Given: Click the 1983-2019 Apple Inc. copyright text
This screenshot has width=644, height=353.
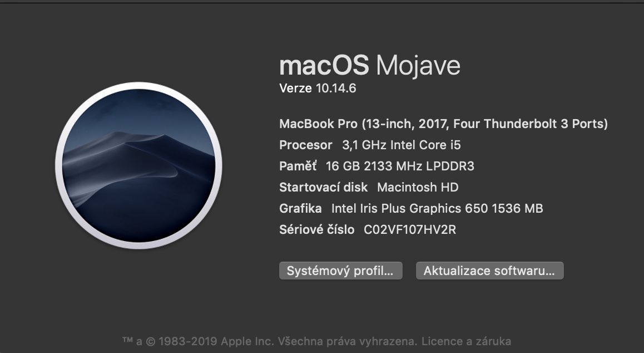Looking at the screenshot, I should point(216,341).
